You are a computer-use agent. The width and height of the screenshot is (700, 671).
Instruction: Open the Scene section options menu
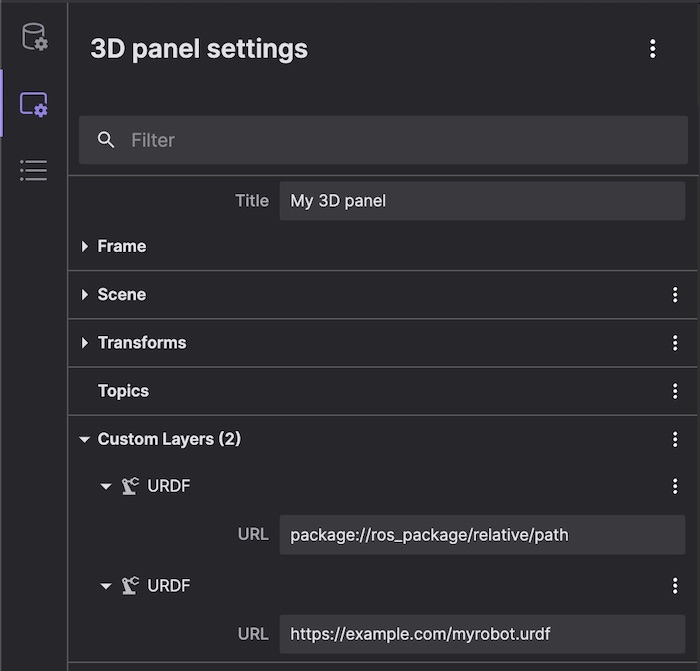click(x=675, y=295)
